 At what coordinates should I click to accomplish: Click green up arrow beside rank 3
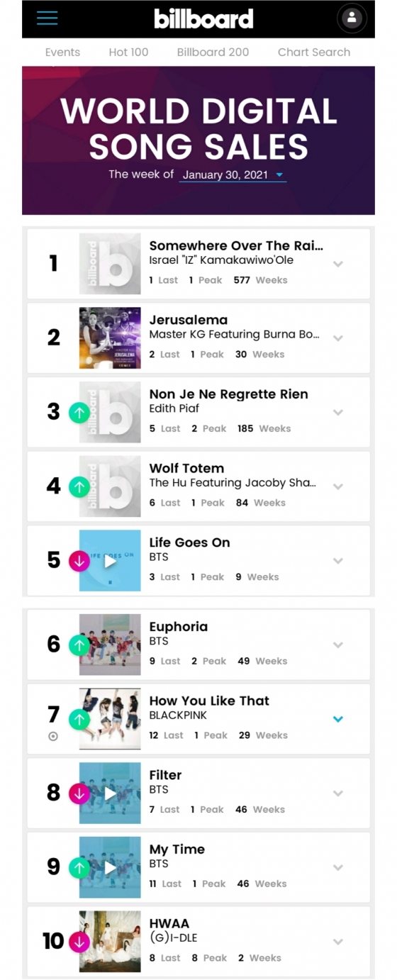[79, 413]
